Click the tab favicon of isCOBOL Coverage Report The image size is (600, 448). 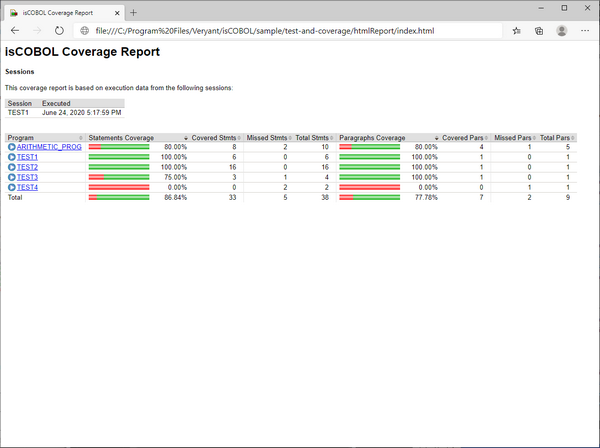[14, 13]
